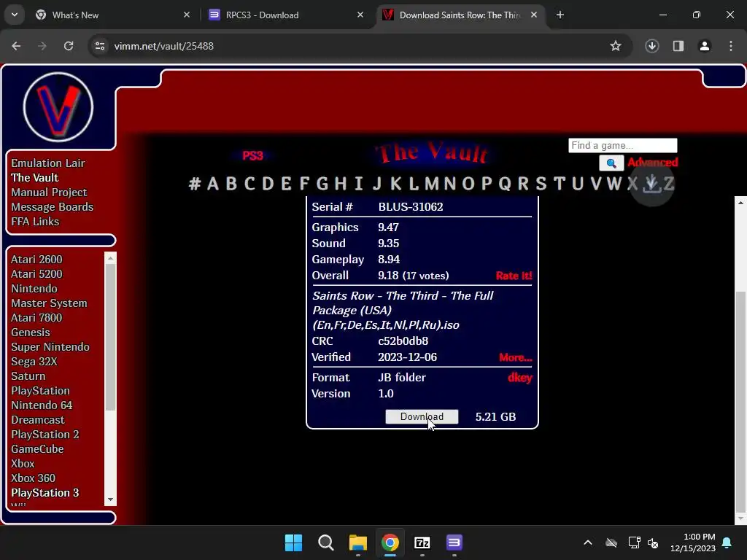Click systems list scroll-down arrow
747x560 pixels.
[x=111, y=500]
